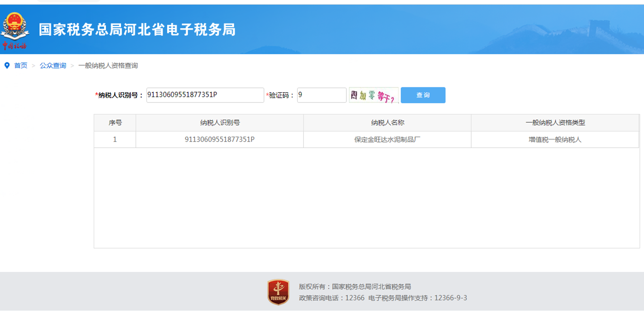Click the 增值税一般纳税人 cell in the results

click(x=555, y=139)
